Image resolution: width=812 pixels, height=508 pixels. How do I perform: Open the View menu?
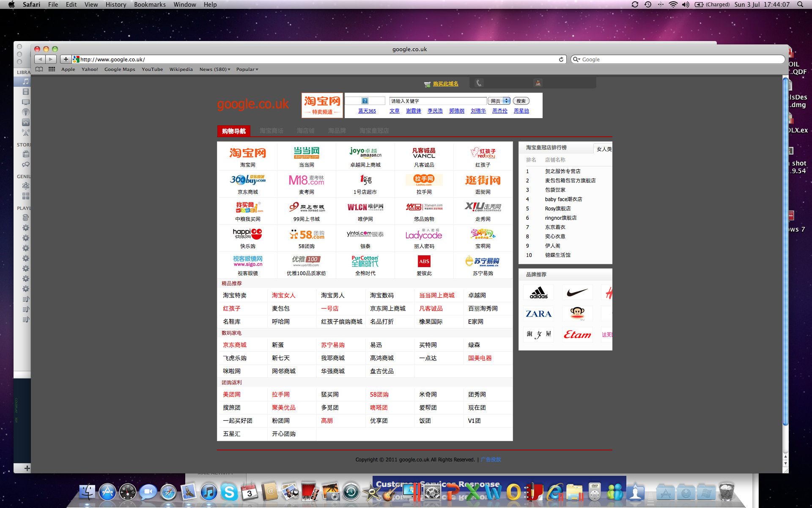coord(91,4)
